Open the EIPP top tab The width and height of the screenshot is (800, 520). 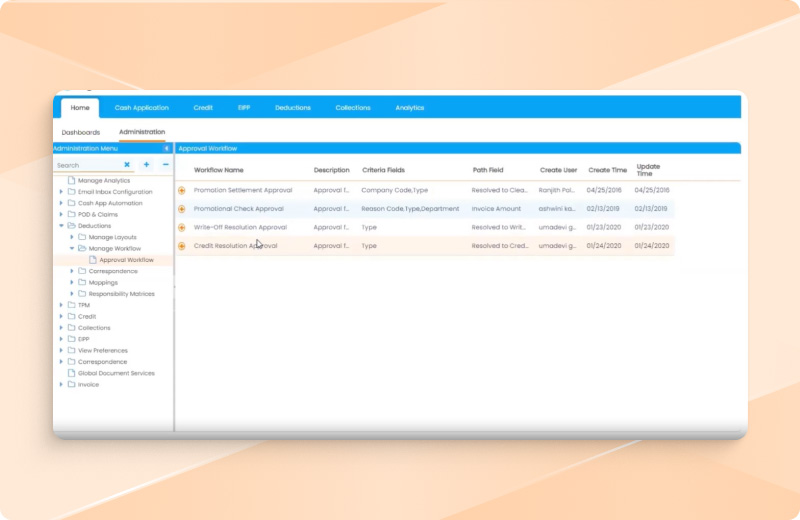[244, 108]
